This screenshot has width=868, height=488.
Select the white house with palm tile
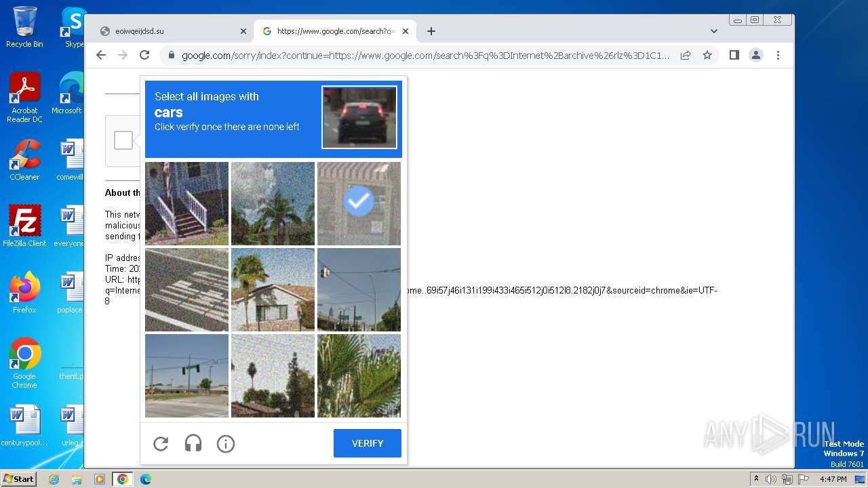273,289
